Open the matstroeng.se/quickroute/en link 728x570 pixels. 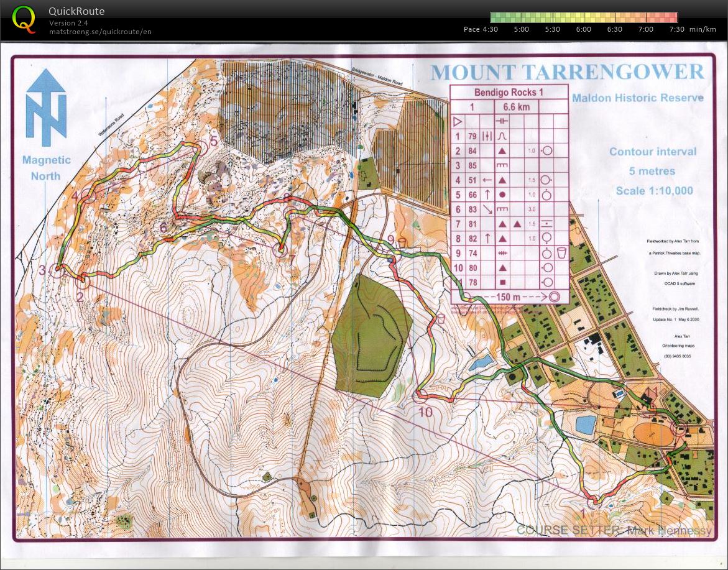100,32
